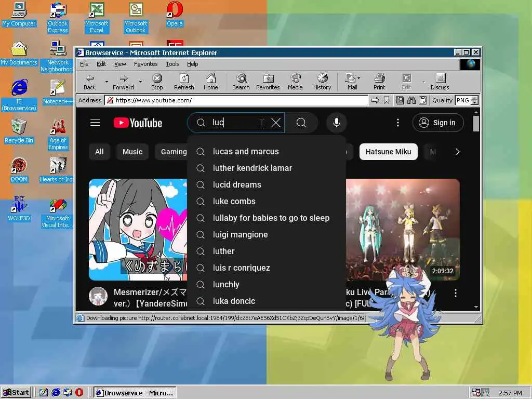The image size is (532, 399).
Task: Choose suggestion "luka doncic"
Action: coord(267,301)
